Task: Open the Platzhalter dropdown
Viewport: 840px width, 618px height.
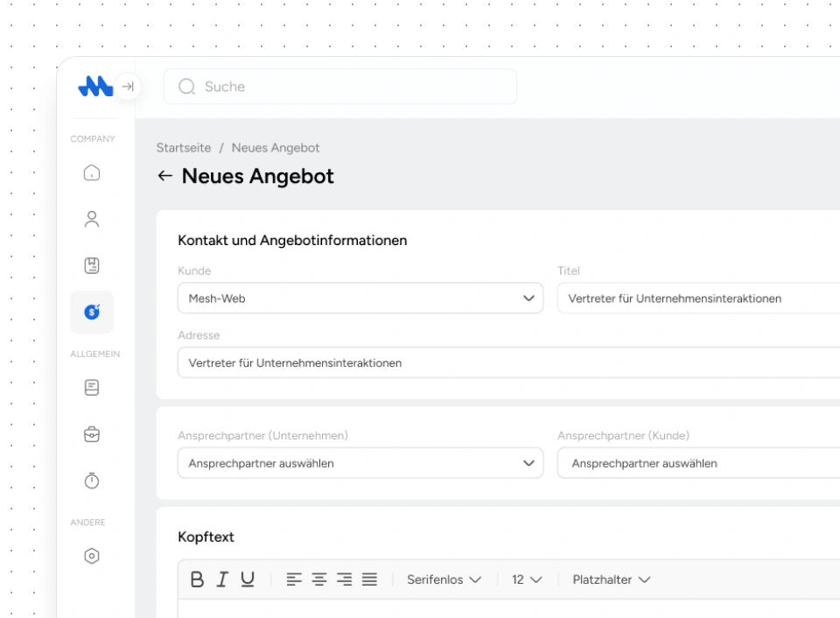Action: point(611,579)
